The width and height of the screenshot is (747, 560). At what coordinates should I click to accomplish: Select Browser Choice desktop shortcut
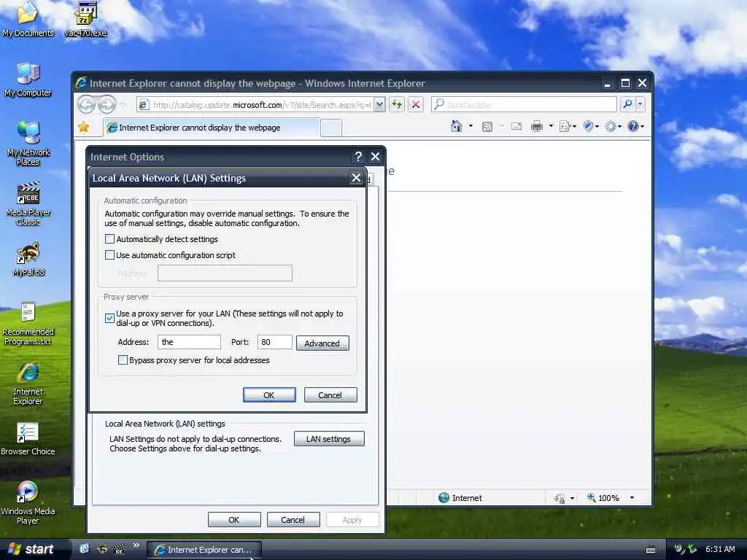[28, 439]
